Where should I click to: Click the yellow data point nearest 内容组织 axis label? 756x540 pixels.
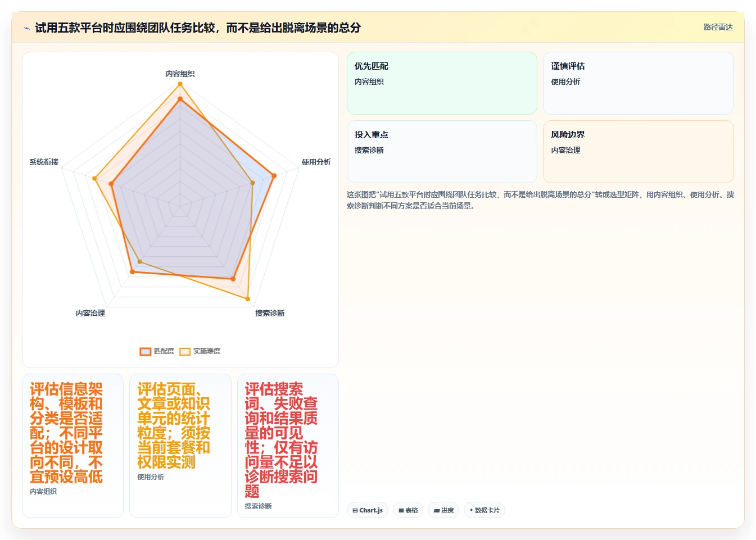point(180,84)
